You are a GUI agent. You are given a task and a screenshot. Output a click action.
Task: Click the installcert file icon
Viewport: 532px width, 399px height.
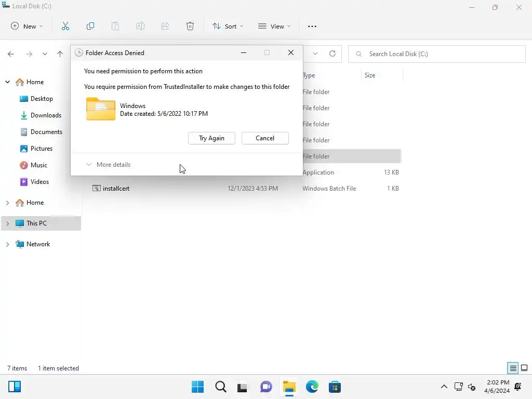(96, 188)
